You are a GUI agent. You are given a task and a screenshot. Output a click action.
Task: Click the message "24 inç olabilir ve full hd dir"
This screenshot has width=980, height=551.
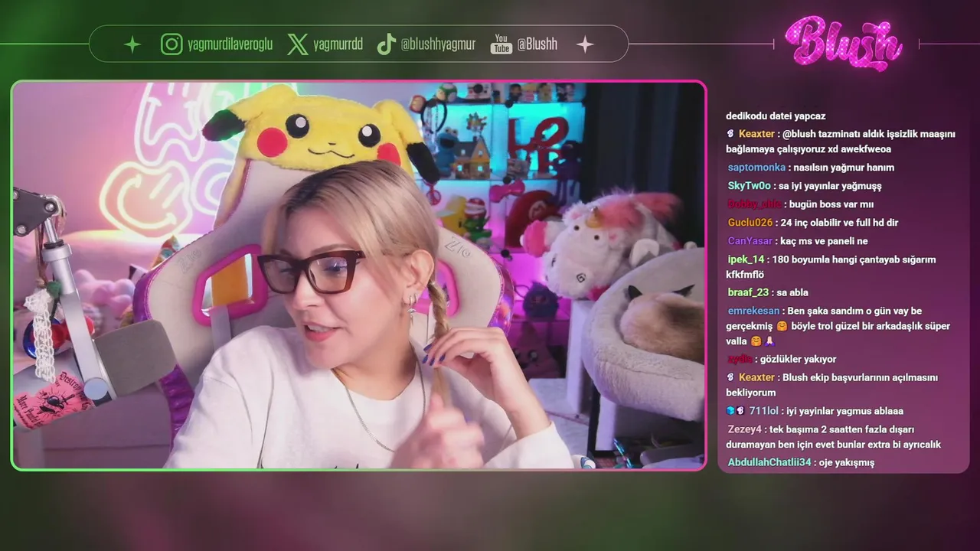click(x=839, y=223)
